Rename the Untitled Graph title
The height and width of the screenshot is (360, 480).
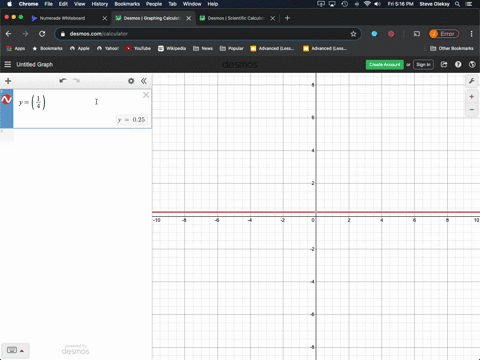(x=35, y=64)
